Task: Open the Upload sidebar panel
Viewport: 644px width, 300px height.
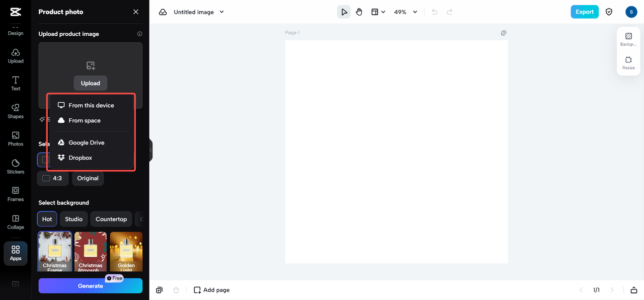Action: click(x=16, y=56)
